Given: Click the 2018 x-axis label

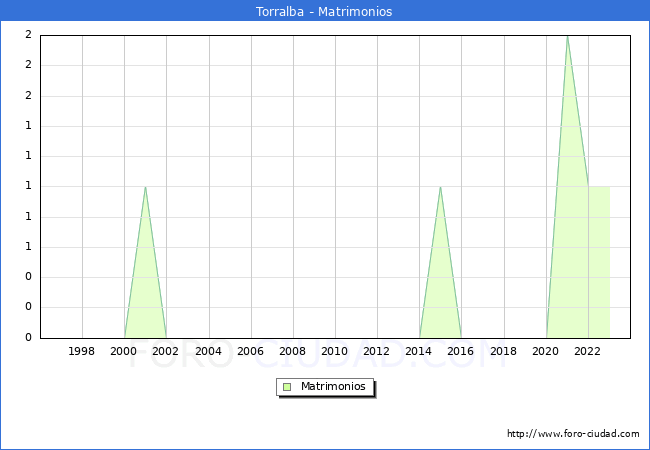Looking at the screenshot, I should pos(503,351).
